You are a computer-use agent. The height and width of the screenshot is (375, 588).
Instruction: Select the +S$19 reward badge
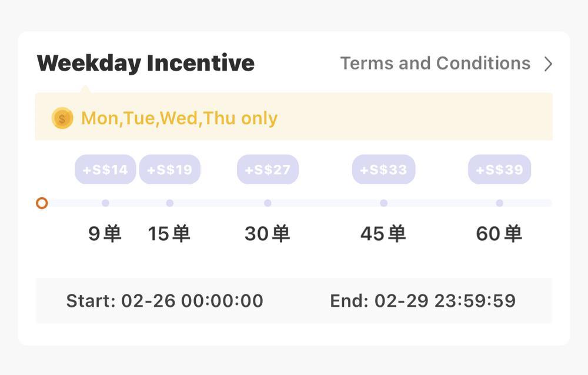click(169, 170)
